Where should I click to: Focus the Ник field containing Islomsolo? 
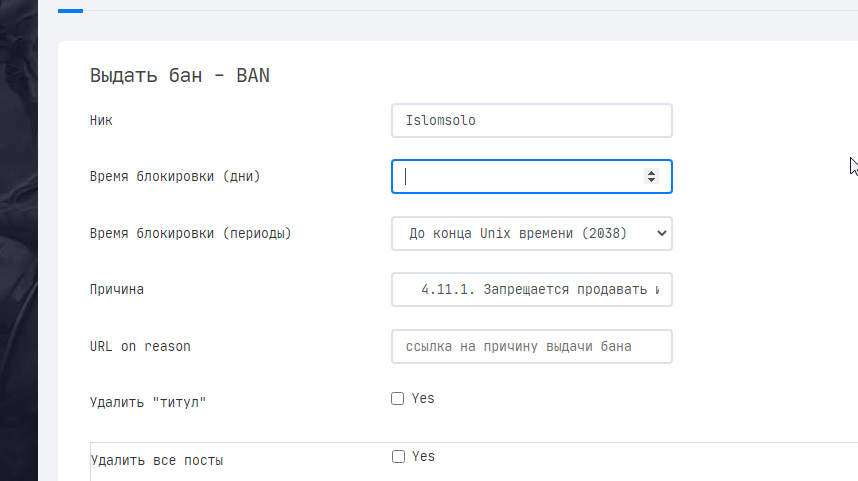pyautogui.click(x=532, y=120)
